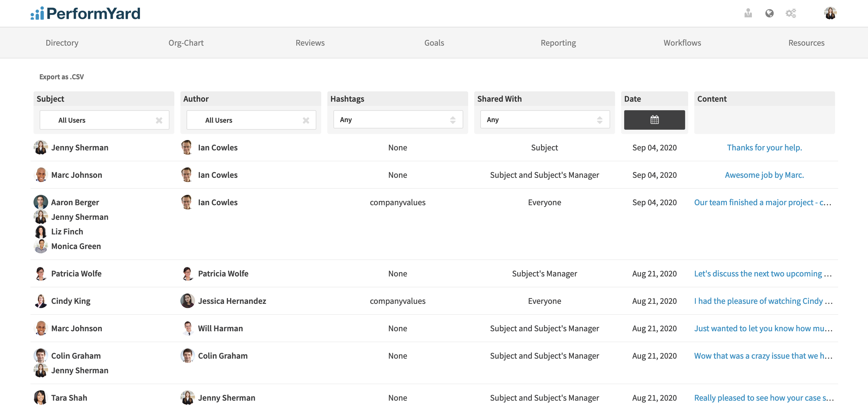This screenshot has width=868, height=411.
Task: Open your profile avatar in the top right
Action: tap(831, 13)
